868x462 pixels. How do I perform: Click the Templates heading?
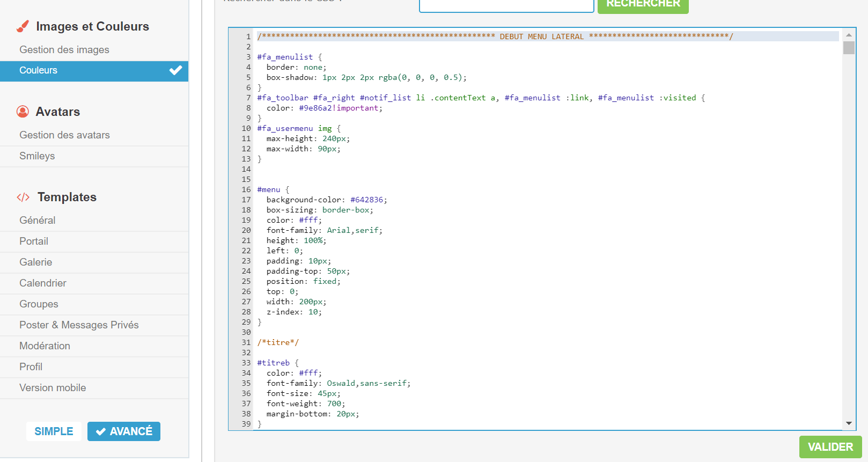point(67,197)
